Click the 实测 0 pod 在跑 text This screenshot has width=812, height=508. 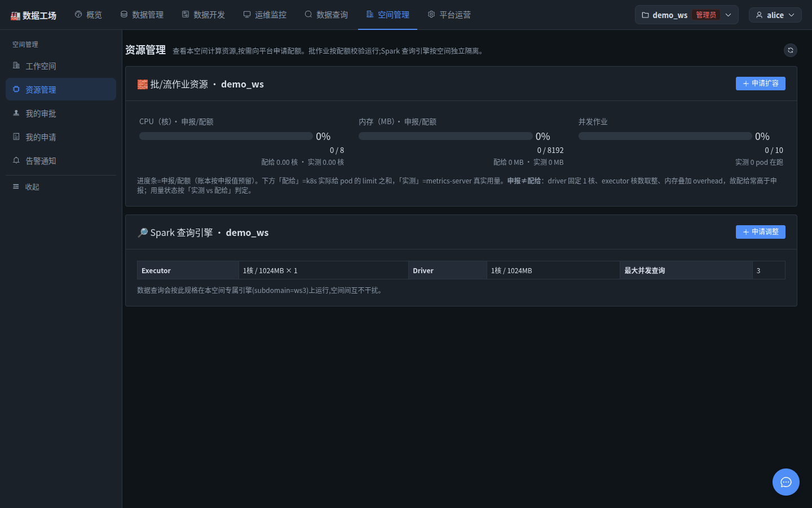(x=759, y=162)
